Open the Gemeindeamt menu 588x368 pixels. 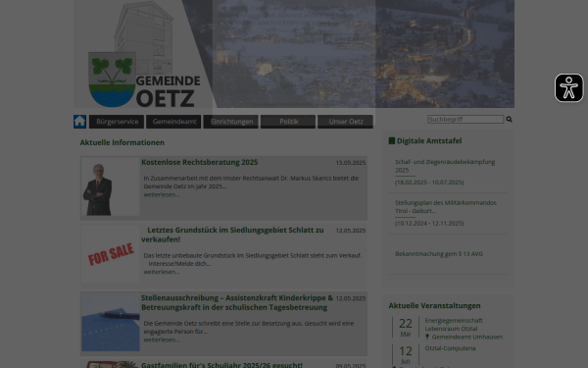pyautogui.click(x=173, y=122)
